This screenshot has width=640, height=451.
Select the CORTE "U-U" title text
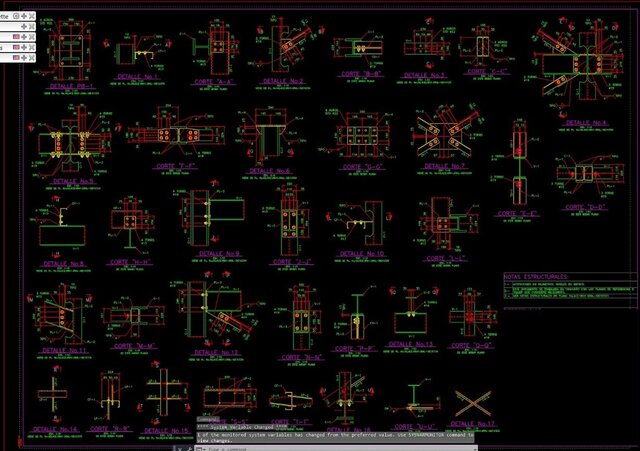click(x=414, y=427)
